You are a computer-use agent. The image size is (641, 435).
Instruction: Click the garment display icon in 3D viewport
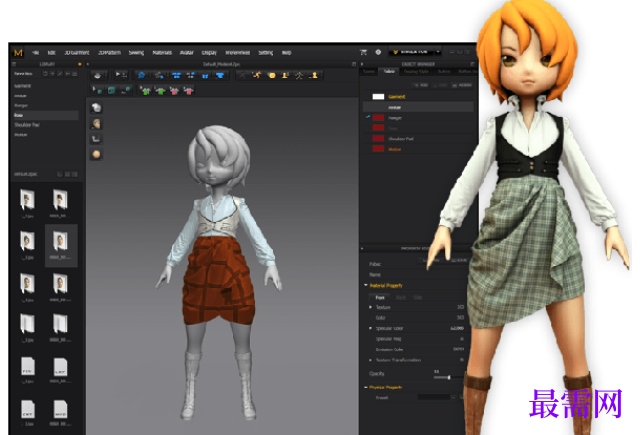[96, 108]
